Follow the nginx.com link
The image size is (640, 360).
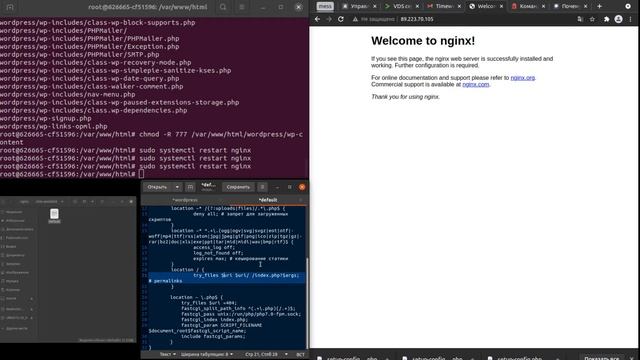click(x=476, y=84)
